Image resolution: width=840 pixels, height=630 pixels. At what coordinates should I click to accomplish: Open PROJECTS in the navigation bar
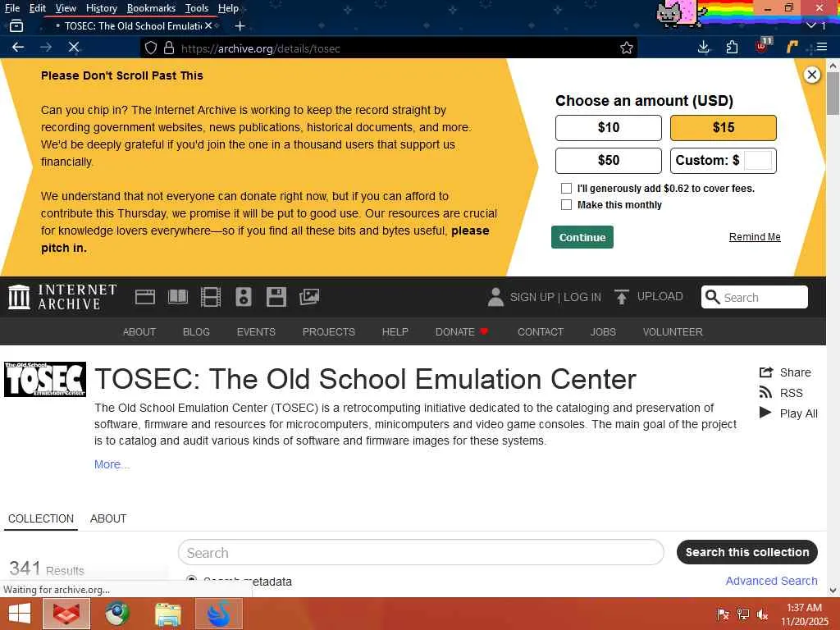click(x=328, y=331)
